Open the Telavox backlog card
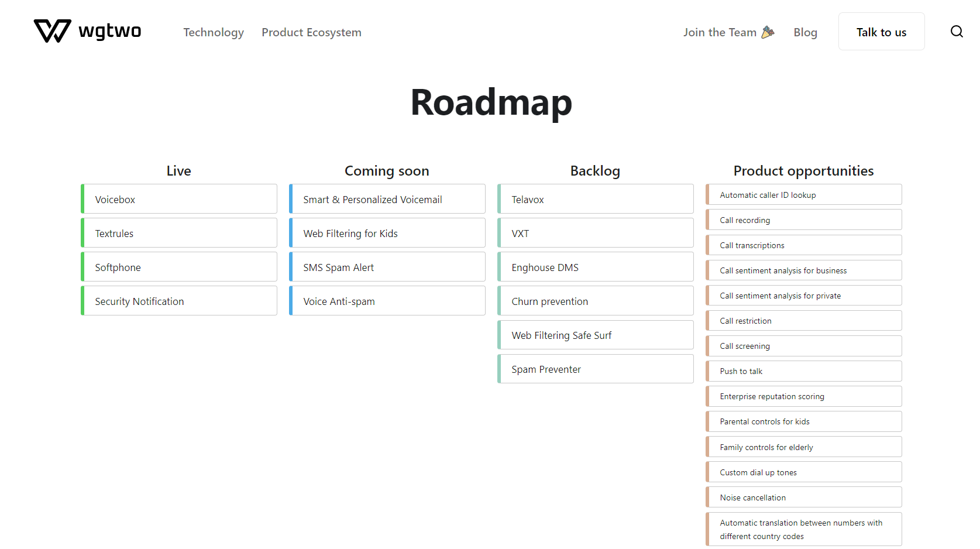This screenshot has width=980, height=549. click(x=596, y=199)
